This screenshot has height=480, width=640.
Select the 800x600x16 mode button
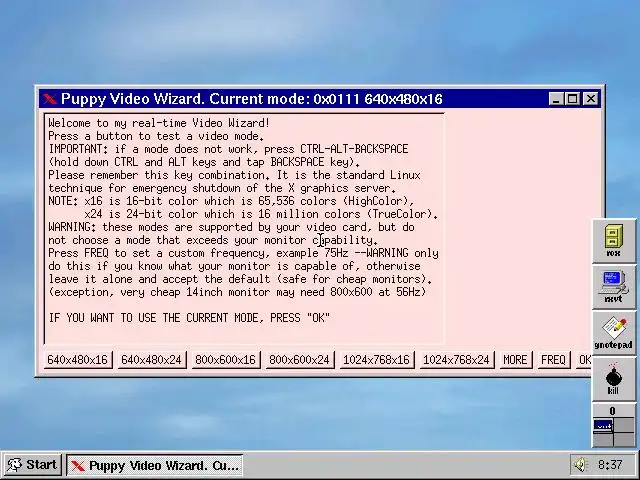coord(225,360)
